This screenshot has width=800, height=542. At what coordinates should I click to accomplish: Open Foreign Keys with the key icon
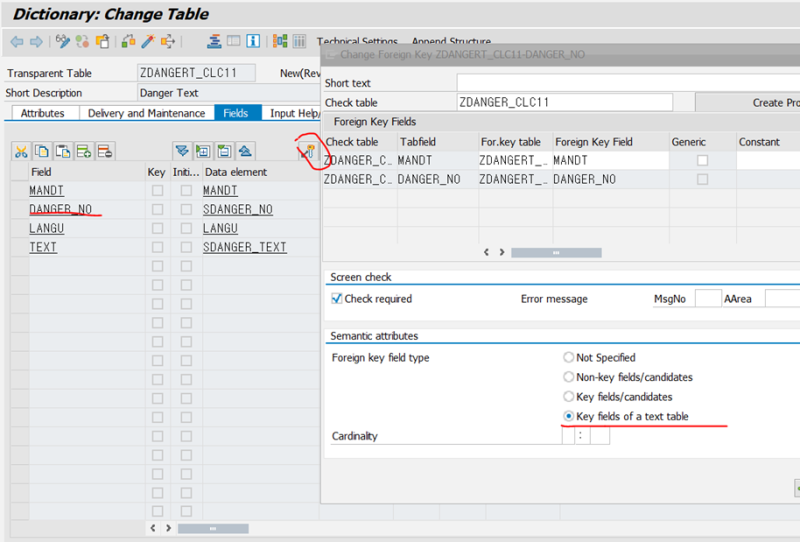309,151
